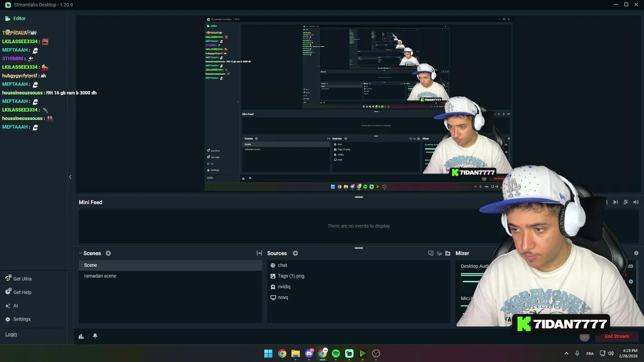Open Get Help in the sidebar

(x=18, y=292)
